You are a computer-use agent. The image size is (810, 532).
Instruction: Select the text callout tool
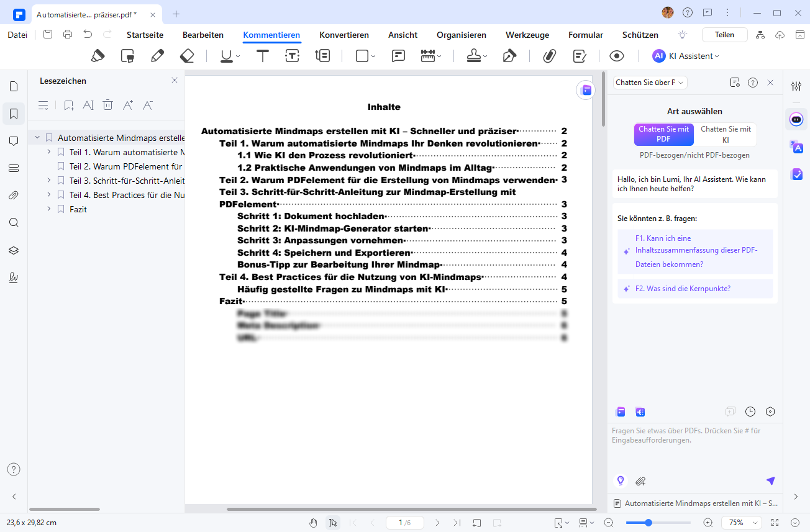point(322,56)
